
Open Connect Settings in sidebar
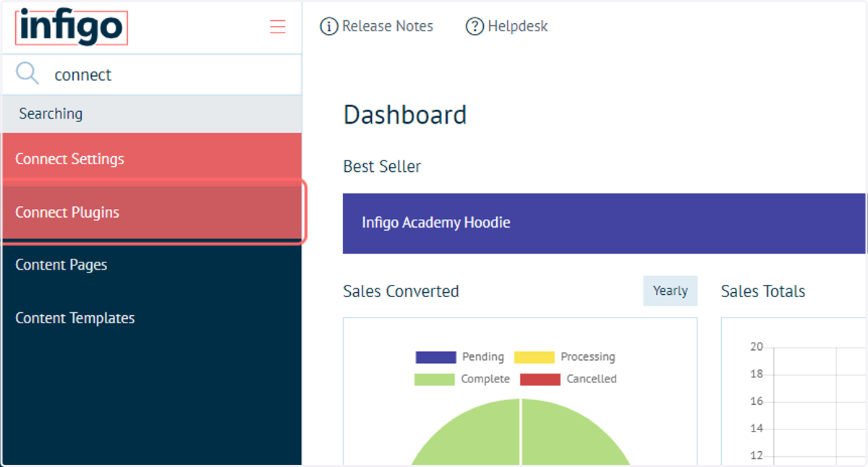pyautogui.click(x=152, y=159)
